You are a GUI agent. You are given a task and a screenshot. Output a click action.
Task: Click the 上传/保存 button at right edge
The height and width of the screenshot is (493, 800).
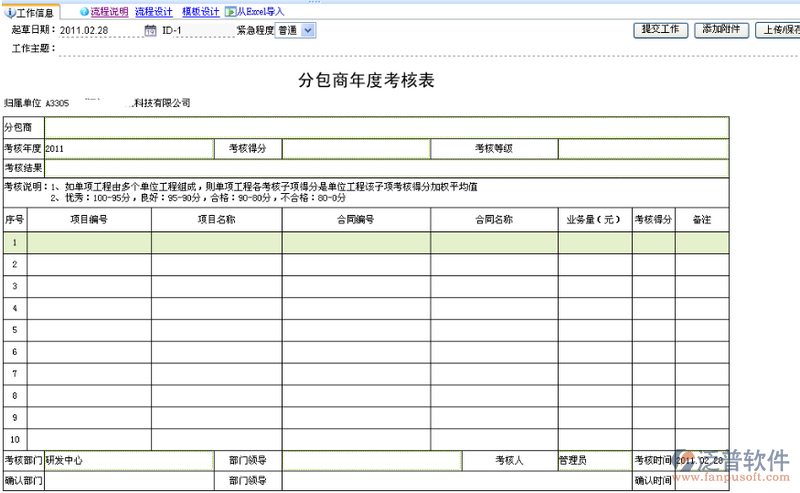(x=778, y=30)
